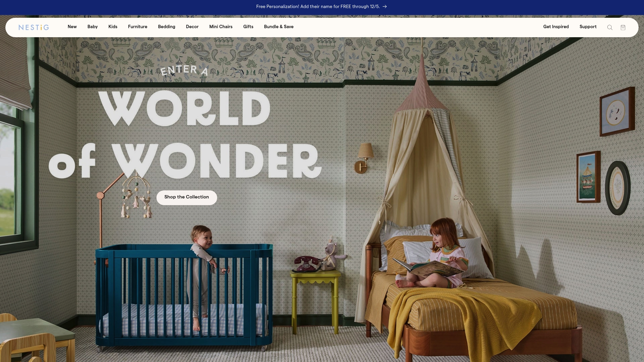Viewport: 644px width, 362px height.
Task: Open the shopping bag cart icon
Action: 623,27
